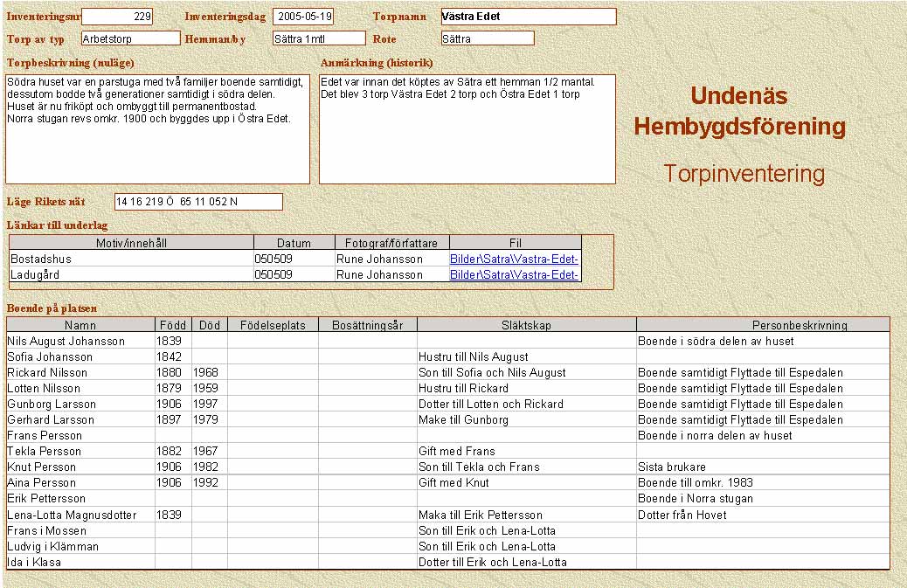
Task: Select the Lena-Lotta Magnusdotter name cell
Action: click(x=73, y=515)
